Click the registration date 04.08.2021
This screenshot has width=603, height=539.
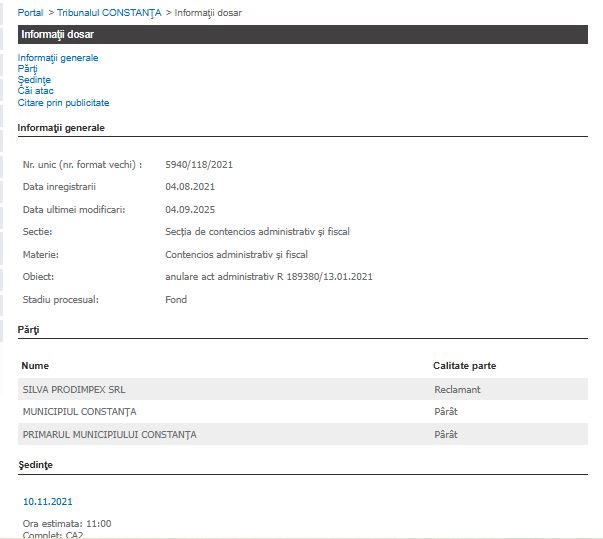[190, 187]
